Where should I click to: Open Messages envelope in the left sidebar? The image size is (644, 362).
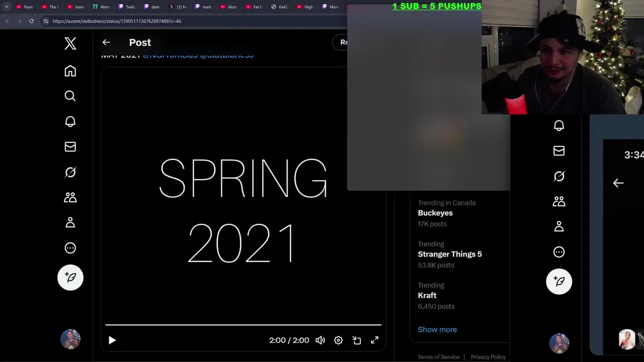(70, 146)
